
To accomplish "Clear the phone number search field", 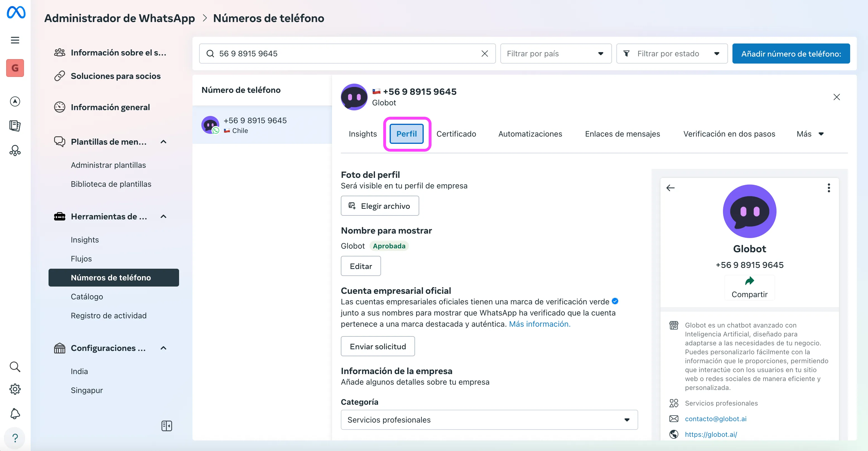I will coord(484,54).
